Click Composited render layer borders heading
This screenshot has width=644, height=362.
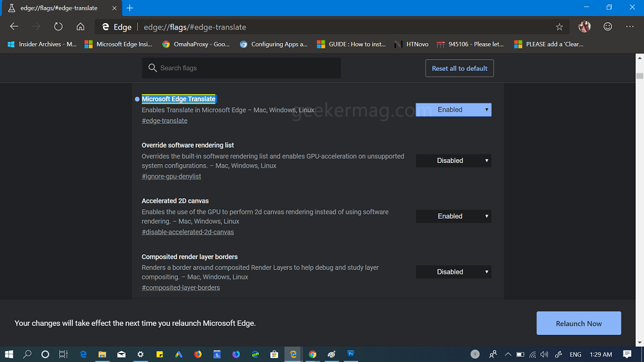pyautogui.click(x=190, y=257)
